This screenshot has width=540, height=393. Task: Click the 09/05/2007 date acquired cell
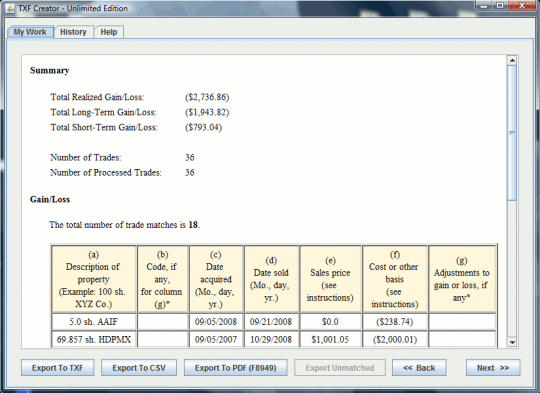pyautogui.click(x=216, y=340)
